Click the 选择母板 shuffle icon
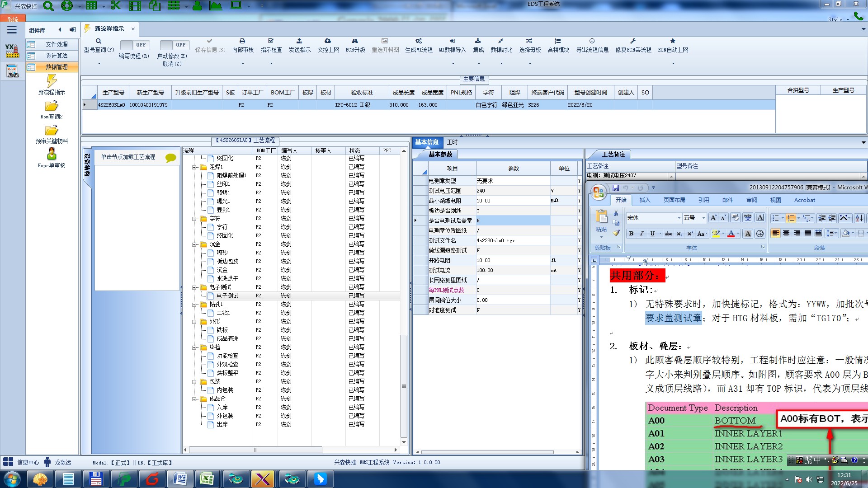The width and height of the screenshot is (868, 488). (529, 41)
